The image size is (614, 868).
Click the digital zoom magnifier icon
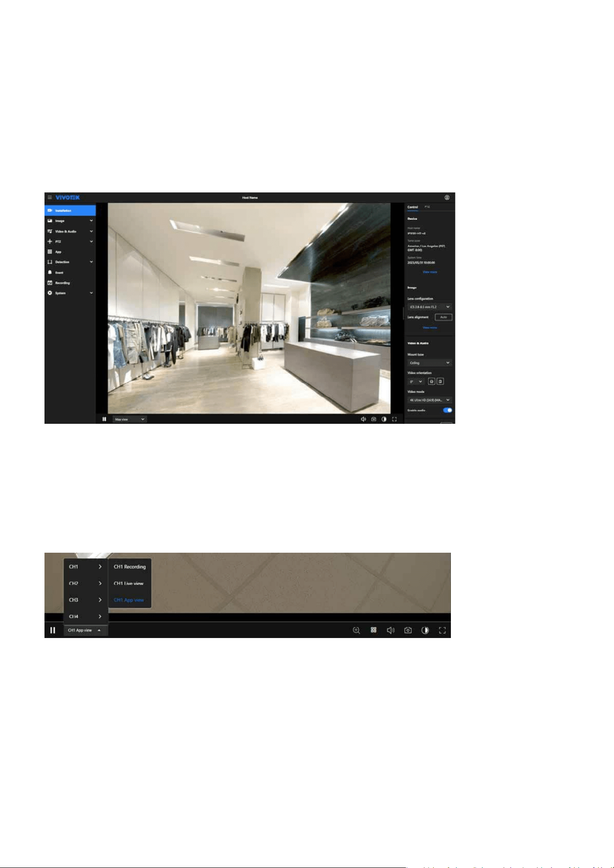[356, 630]
